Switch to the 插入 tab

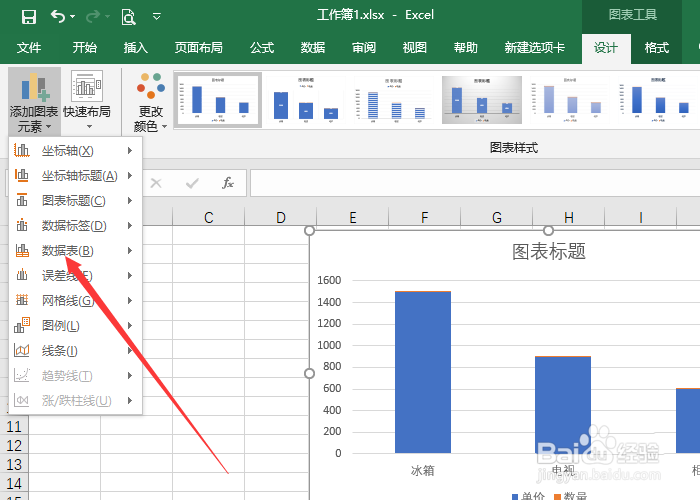click(x=136, y=47)
